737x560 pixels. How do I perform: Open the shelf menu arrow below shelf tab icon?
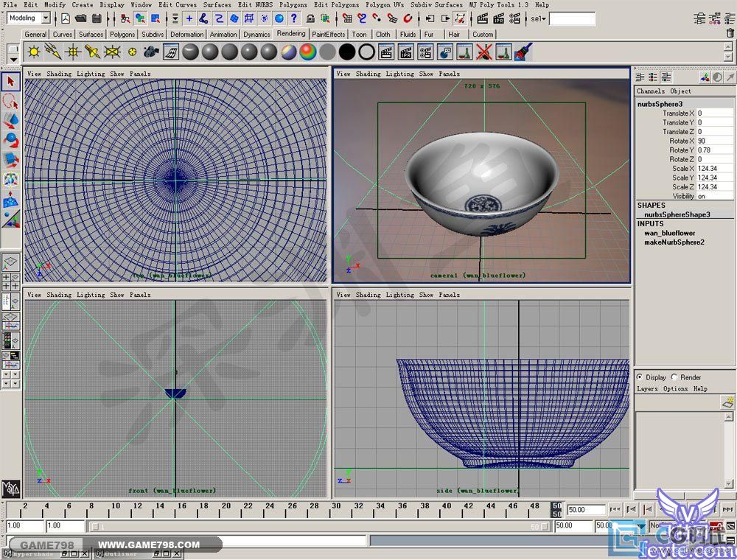click(x=13, y=60)
